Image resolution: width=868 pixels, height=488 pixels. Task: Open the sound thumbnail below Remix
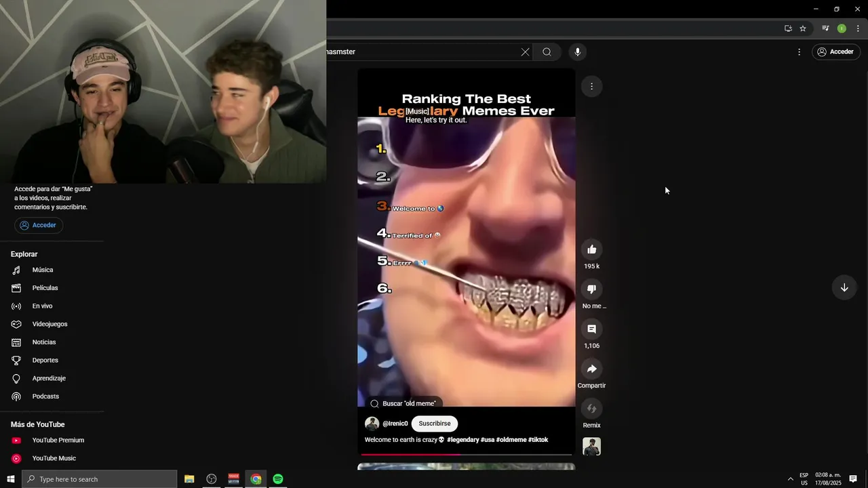click(x=591, y=447)
